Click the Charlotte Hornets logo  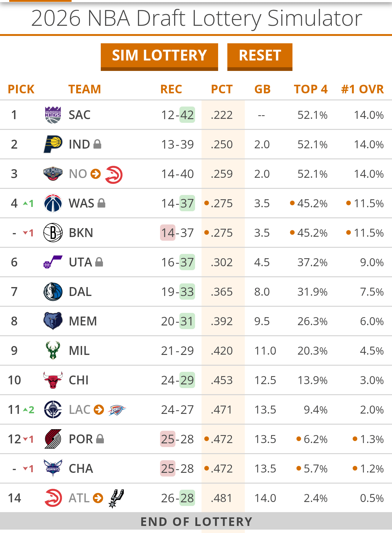(x=53, y=468)
